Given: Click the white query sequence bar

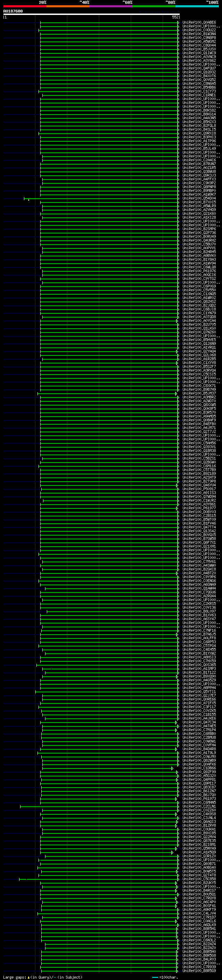Looking at the screenshot, I should pyautogui.click(x=91, y=14).
